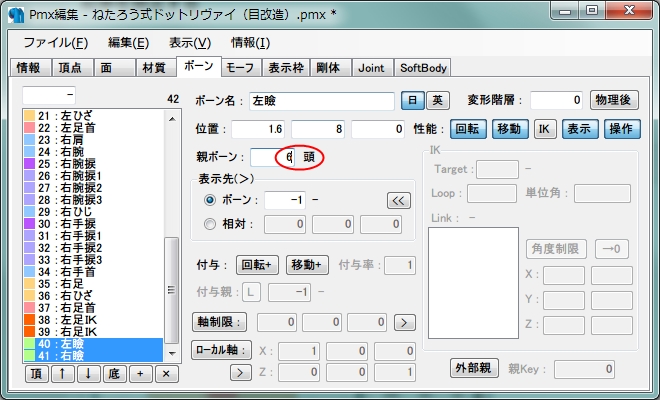The height and width of the screenshot is (400, 660).
Task: Select bone 37 : 右足首 in list
Action: (93, 308)
